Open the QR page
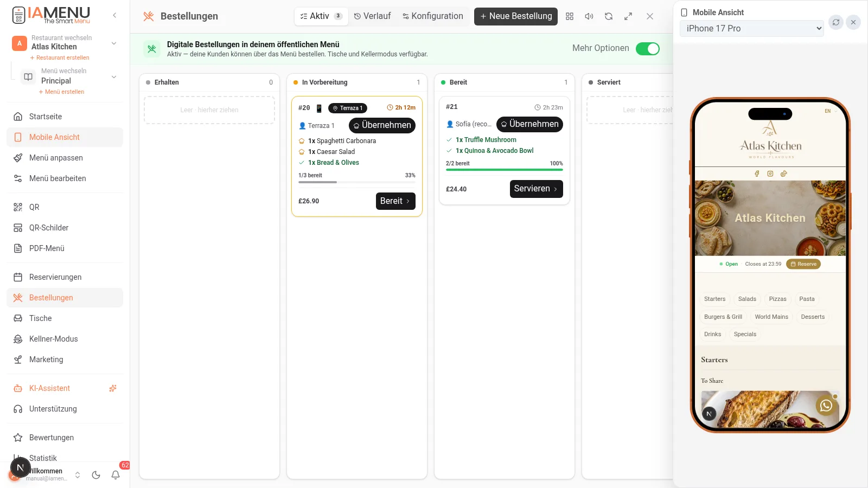The image size is (868, 488). (x=65, y=207)
